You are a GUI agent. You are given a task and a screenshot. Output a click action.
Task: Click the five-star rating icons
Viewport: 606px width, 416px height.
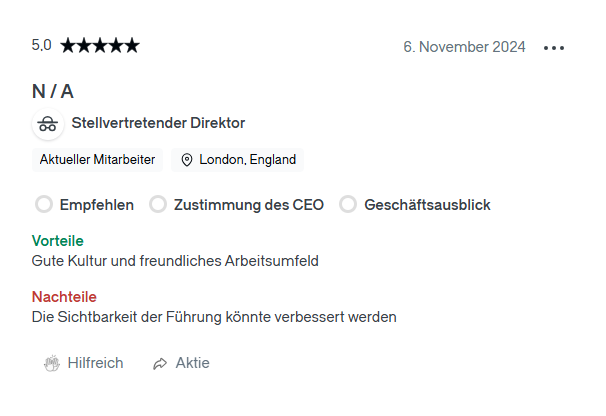coord(100,46)
